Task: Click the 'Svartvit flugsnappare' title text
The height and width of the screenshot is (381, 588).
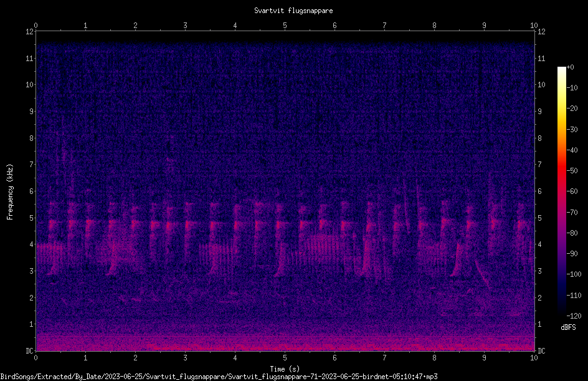Action: coord(293,11)
